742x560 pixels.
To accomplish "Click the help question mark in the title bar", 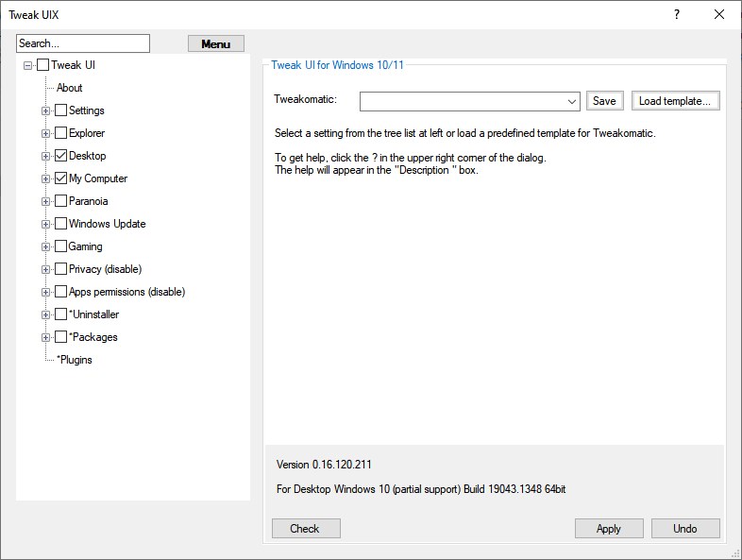I will pyautogui.click(x=676, y=14).
